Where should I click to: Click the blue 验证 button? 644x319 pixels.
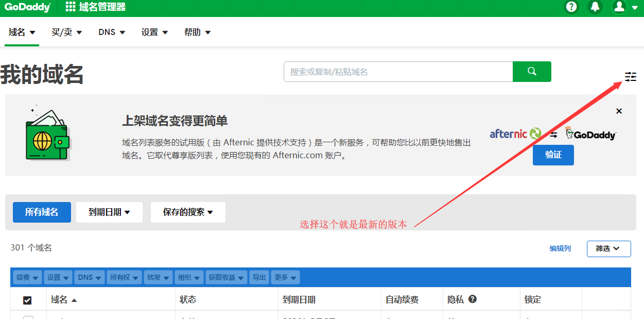click(x=553, y=155)
